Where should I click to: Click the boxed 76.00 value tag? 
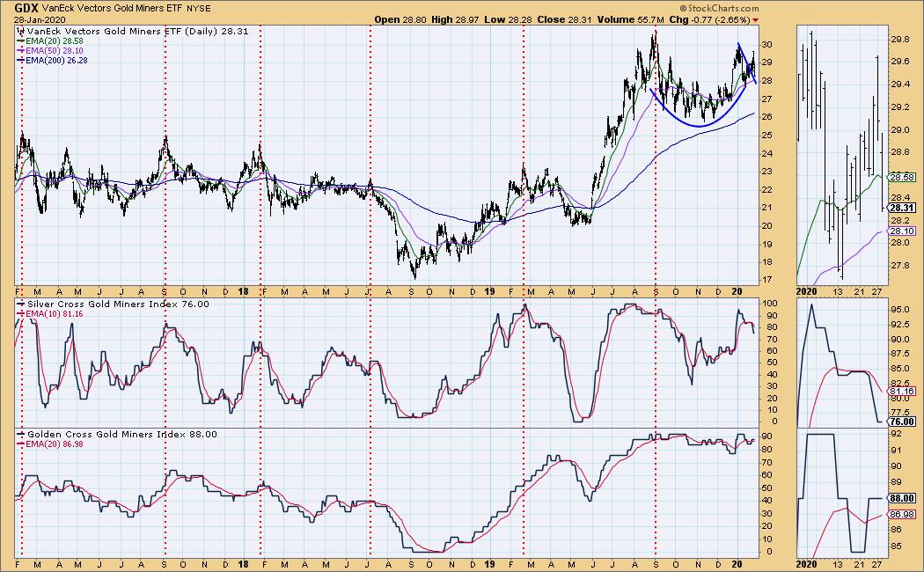pos(902,422)
